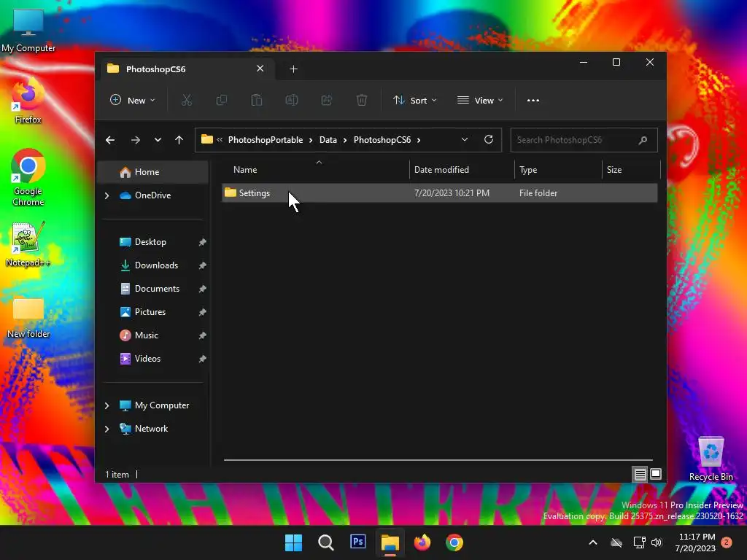Click the Copy icon in toolbar
The height and width of the screenshot is (560, 747).
(222, 100)
